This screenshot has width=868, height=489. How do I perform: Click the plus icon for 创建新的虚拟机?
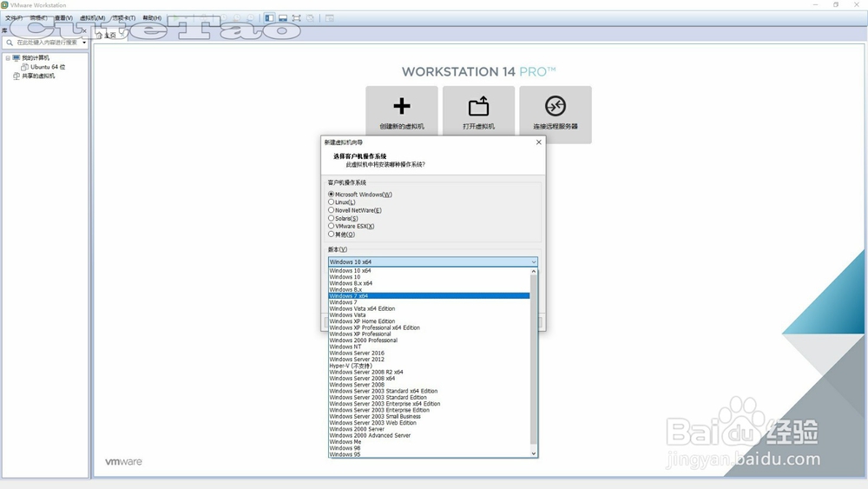pos(402,106)
